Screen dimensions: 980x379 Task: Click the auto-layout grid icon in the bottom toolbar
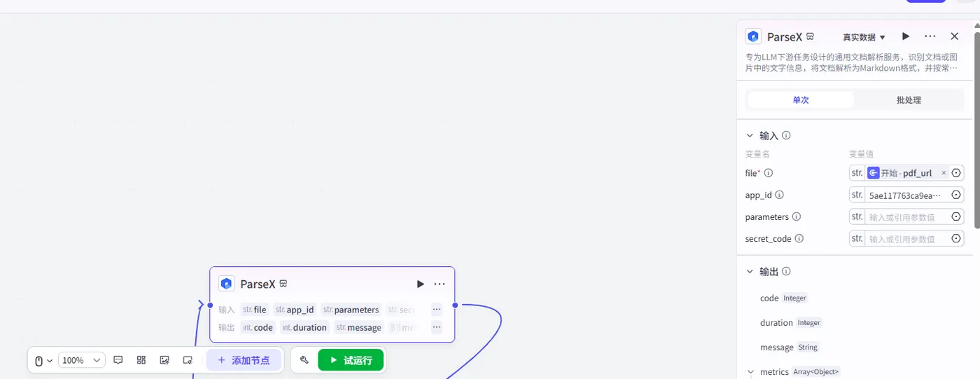click(x=141, y=360)
